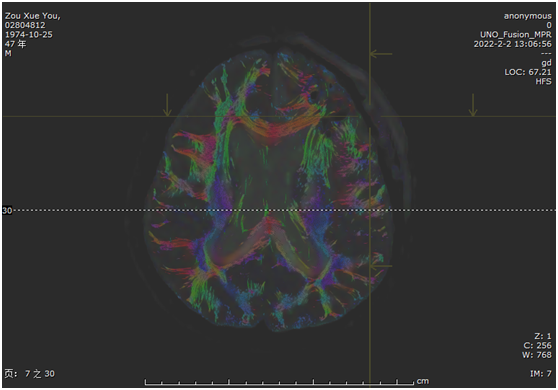Click the 30 label on dotted reference line
The width and height of the screenshot is (558, 390).
point(7,210)
